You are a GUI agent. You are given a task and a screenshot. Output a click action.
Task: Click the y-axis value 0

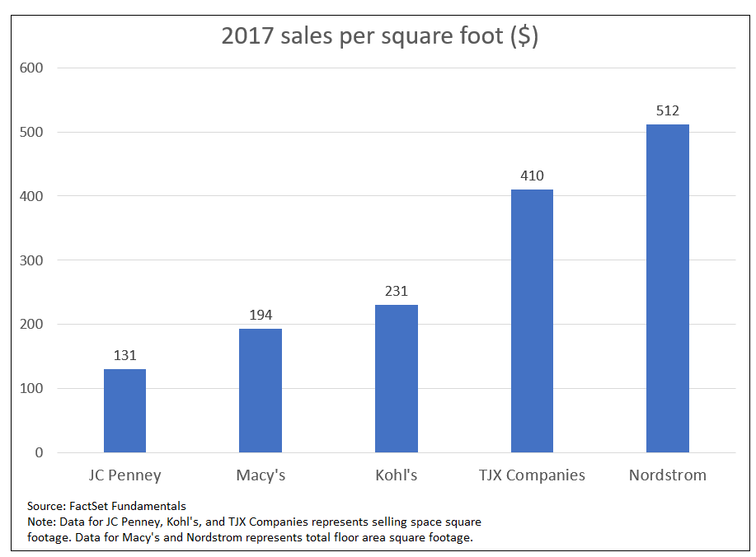(x=39, y=452)
